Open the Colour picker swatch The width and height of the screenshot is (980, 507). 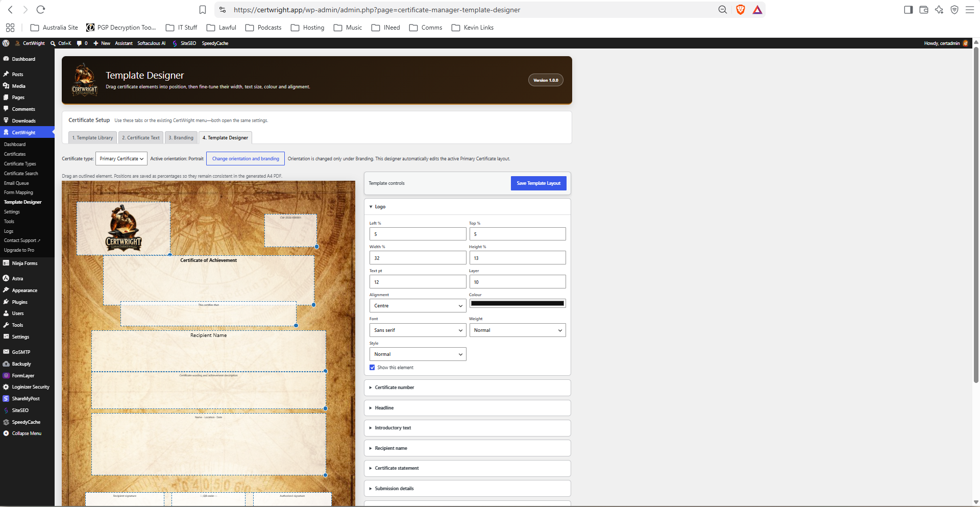518,303
